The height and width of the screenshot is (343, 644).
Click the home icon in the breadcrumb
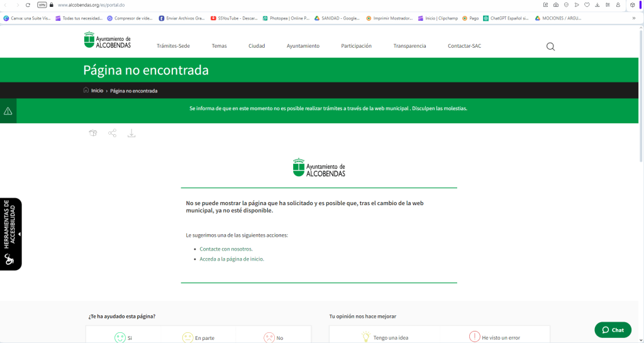pos(86,91)
